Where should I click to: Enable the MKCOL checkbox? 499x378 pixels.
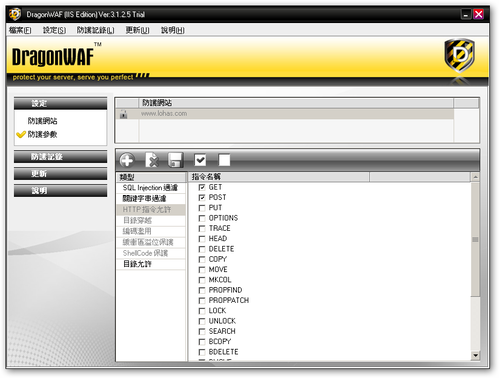202,280
